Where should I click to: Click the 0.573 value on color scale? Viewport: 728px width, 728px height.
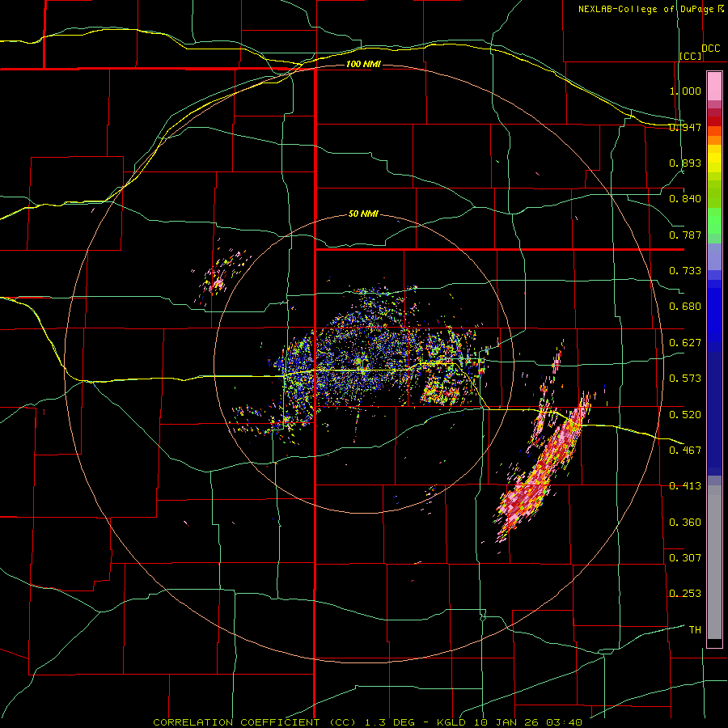coord(685,379)
